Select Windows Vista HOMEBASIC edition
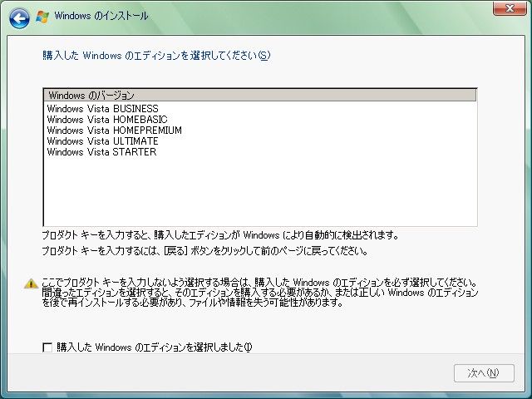Screen dimensions: 532x399 coord(106,120)
